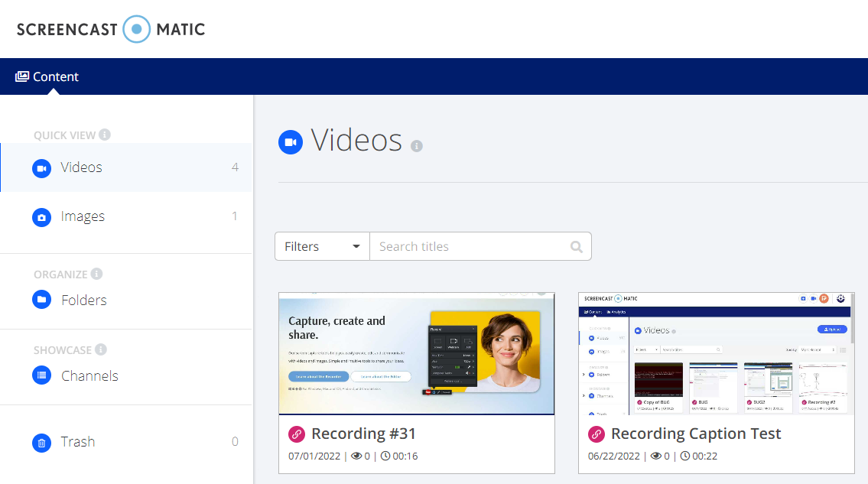Click the Videos heading camera icon
868x484 pixels.
291,142
